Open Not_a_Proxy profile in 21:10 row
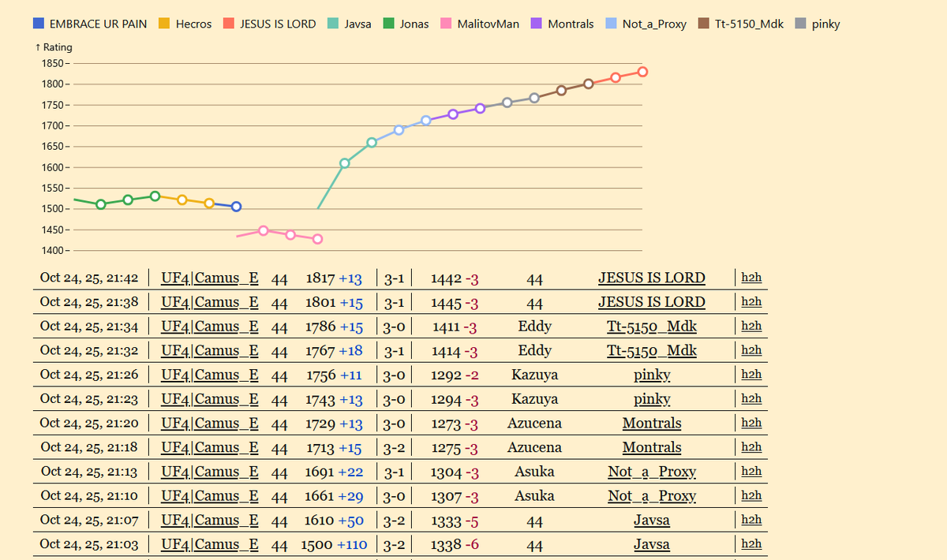The height and width of the screenshot is (560, 947). 652,496
